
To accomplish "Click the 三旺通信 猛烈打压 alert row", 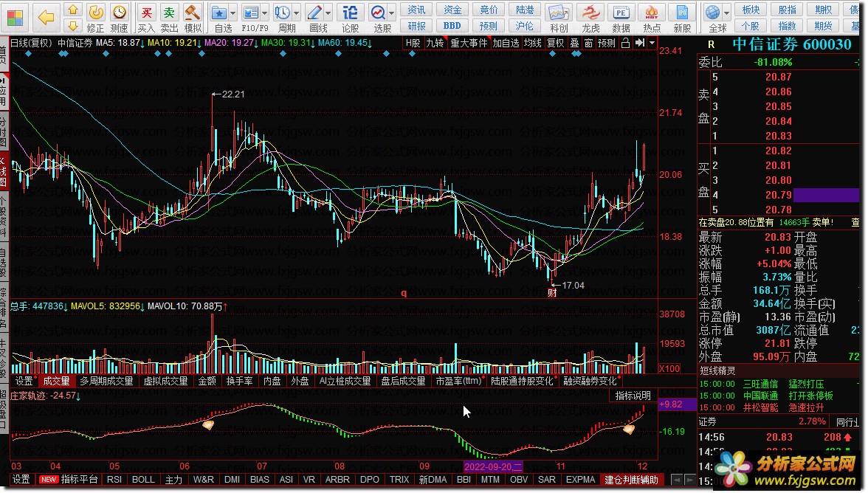I will (x=777, y=384).
